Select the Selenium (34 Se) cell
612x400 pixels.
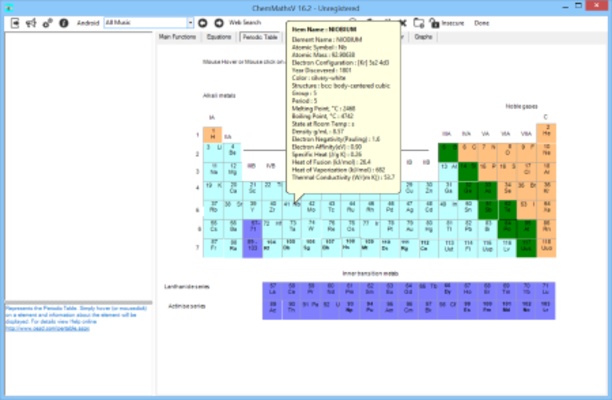click(507, 190)
